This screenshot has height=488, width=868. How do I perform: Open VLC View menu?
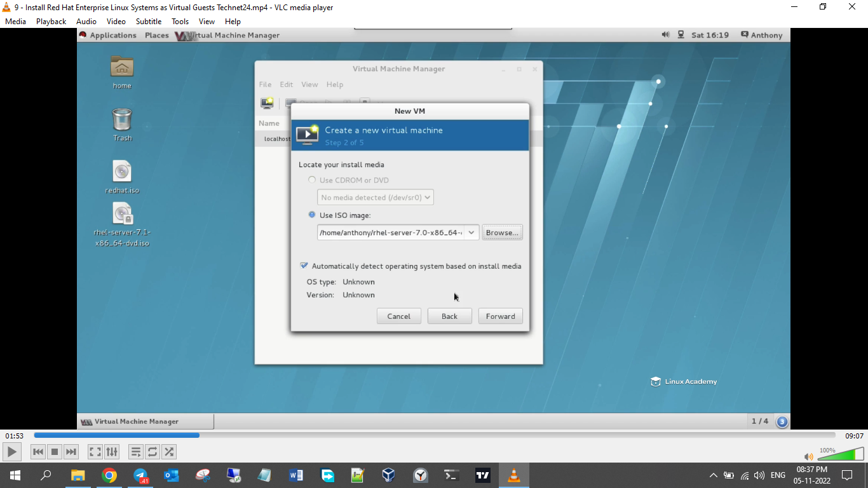point(207,21)
